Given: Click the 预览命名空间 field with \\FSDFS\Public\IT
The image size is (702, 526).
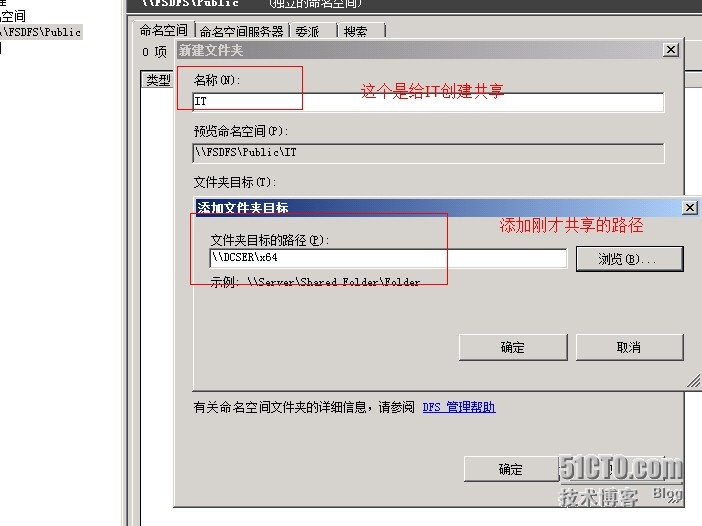Looking at the screenshot, I should tap(428, 153).
